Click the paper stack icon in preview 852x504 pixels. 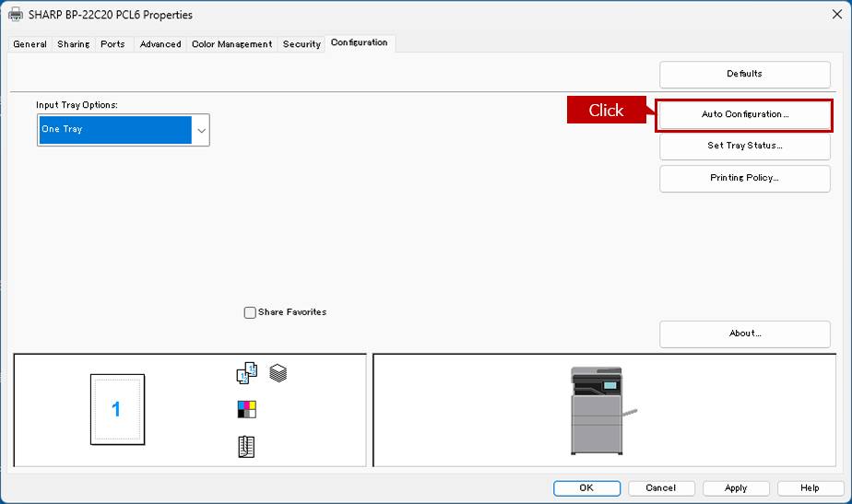[x=278, y=373]
